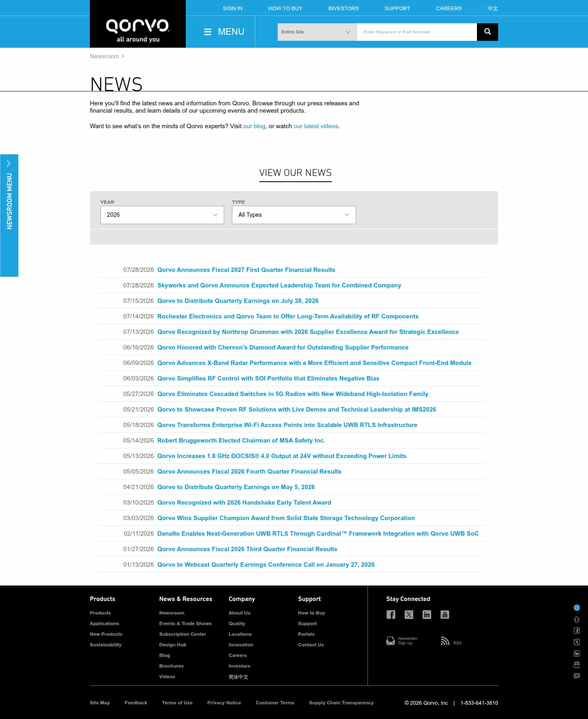Image resolution: width=588 pixels, height=719 pixels.
Task: Click the footer 简体中文 link
Action: click(238, 677)
